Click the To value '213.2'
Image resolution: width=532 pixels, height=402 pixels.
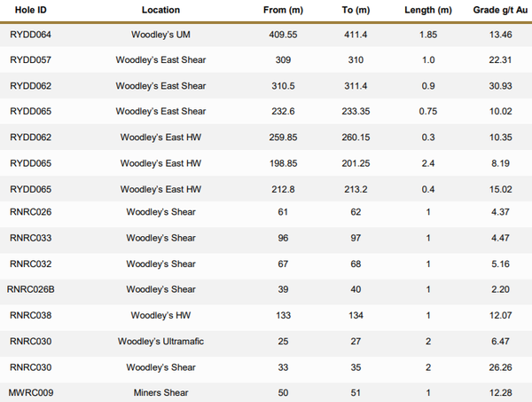(x=356, y=189)
